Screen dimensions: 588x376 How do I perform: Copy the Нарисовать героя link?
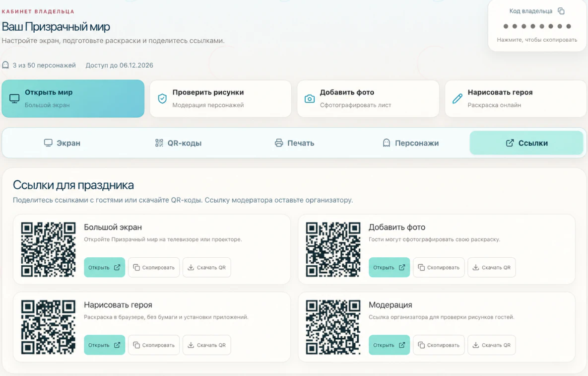coord(154,345)
